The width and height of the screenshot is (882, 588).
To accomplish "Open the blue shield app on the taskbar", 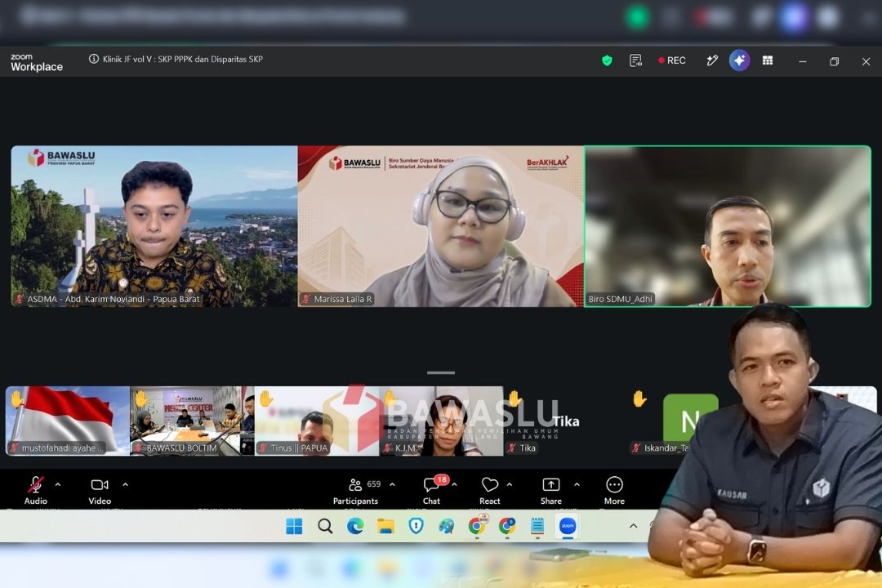I will [x=416, y=526].
